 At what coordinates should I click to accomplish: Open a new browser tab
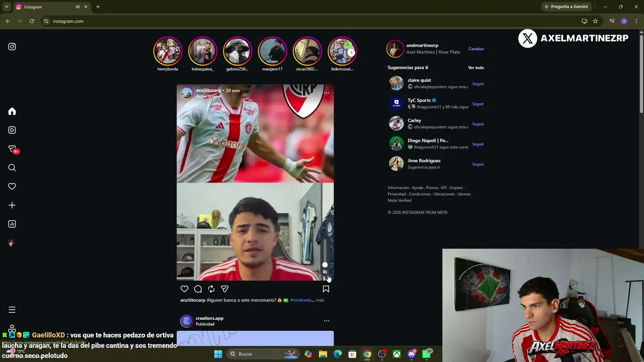(98, 7)
